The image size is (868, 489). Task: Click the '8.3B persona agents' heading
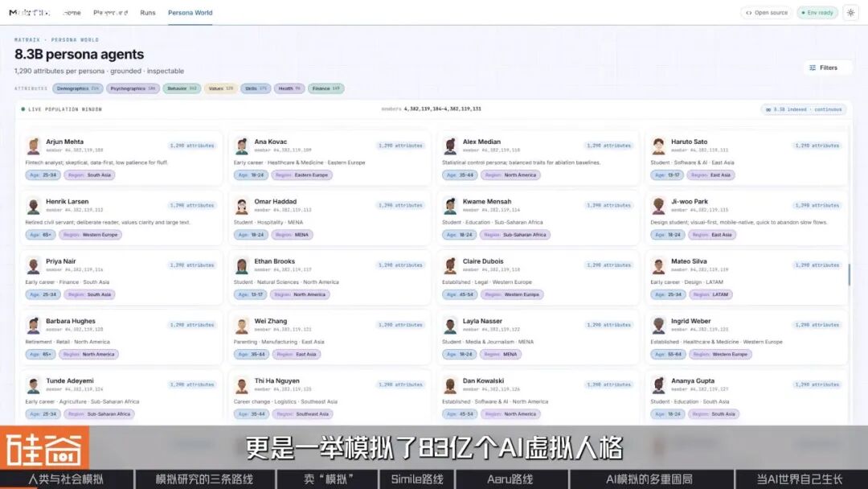(79, 54)
